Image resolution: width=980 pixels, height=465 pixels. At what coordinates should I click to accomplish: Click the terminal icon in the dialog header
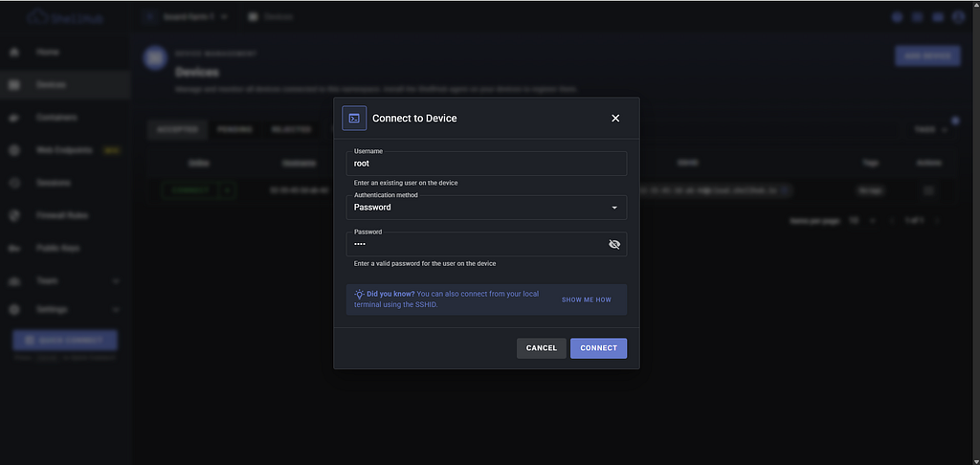pos(354,118)
